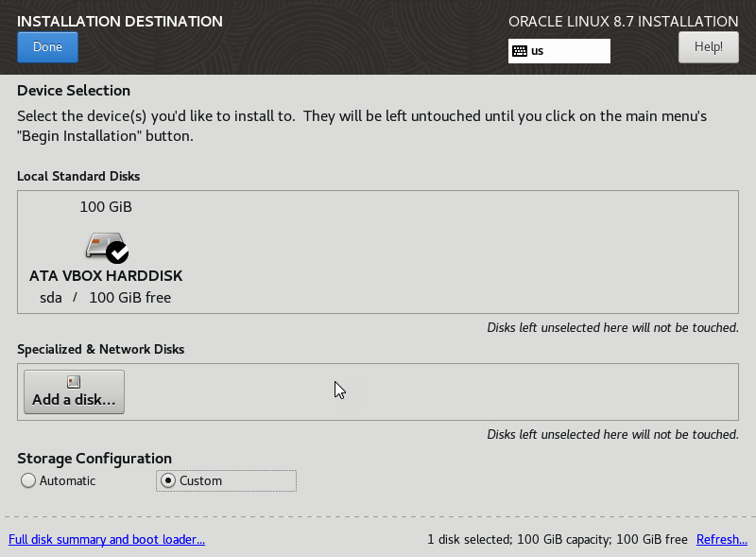756x557 pixels.
Task: Click the 100 GiB disk size label
Action: coord(106,206)
